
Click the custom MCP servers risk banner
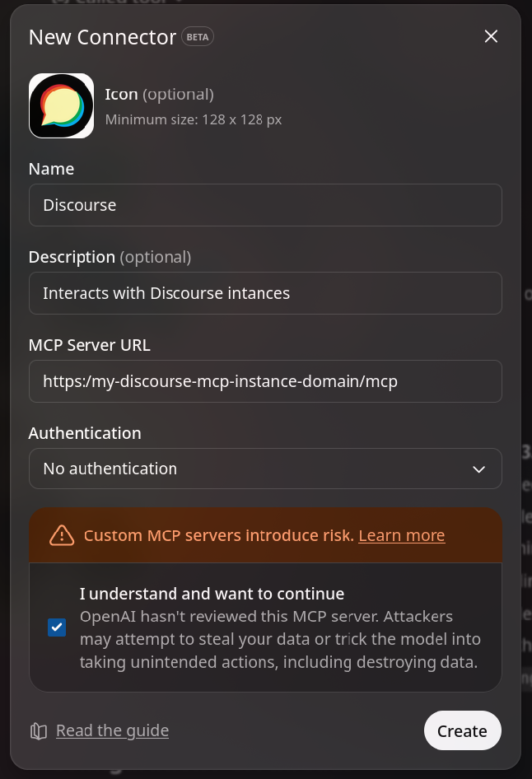click(x=265, y=535)
